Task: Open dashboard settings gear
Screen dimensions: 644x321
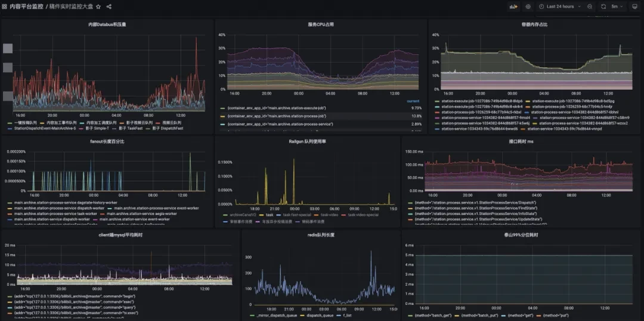Action: 528,7
